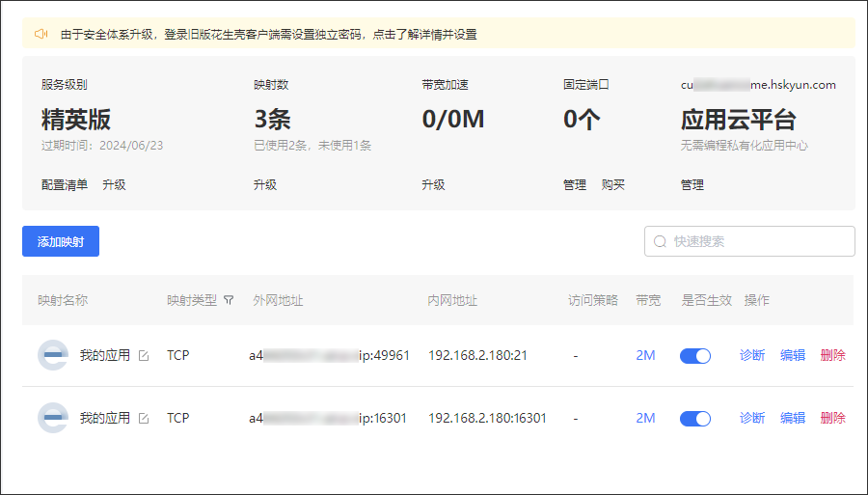The image size is (868, 495).
Task: Click 诊断 for the 49961 mapping
Action: pyautogui.click(x=752, y=355)
